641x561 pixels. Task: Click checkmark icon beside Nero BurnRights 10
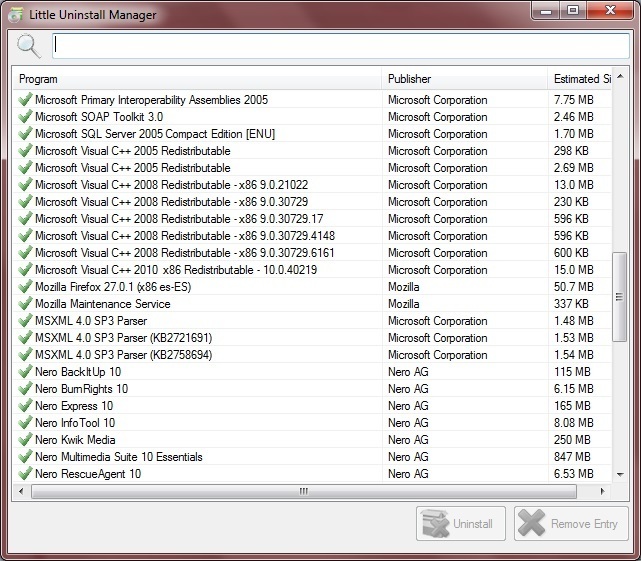click(x=25, y=389)
